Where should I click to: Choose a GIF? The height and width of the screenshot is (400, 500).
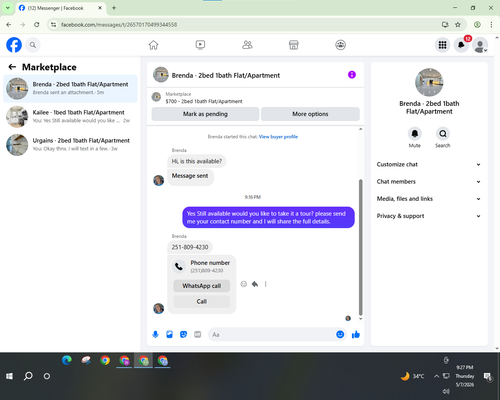pyautogui.click(x=198, y=334)
